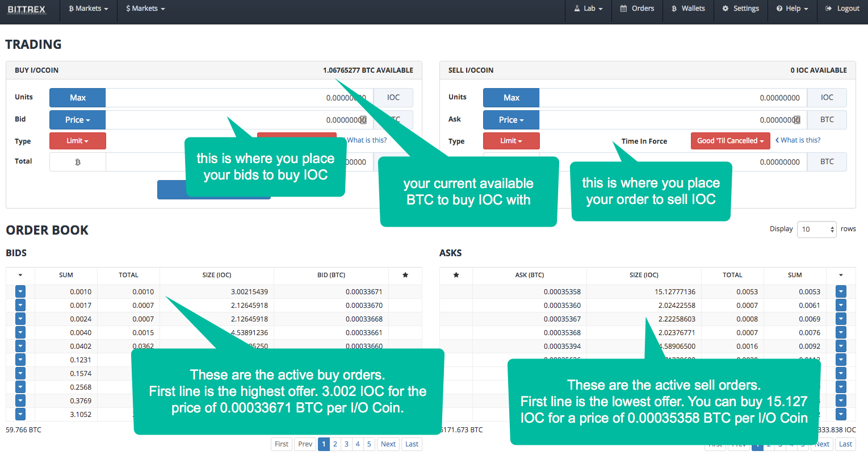Open "What is this?" link in sell panel

point(798,140)
